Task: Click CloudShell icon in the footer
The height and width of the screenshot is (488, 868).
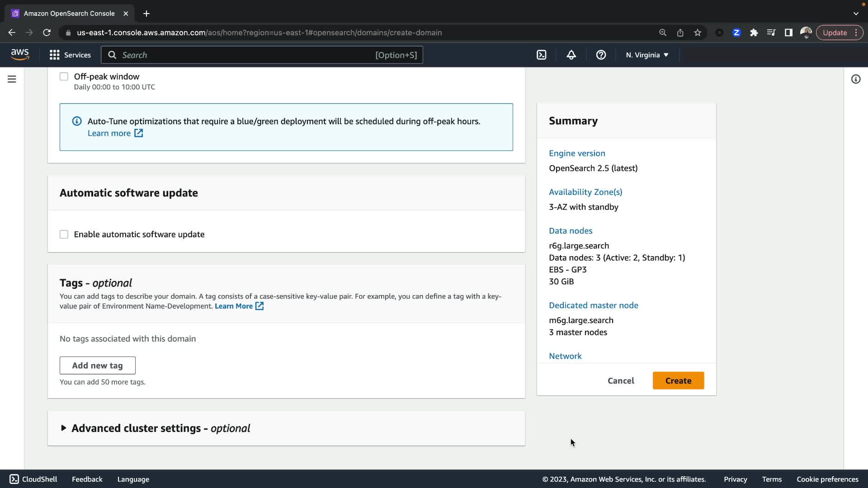Action: click(x=14, y=479)
